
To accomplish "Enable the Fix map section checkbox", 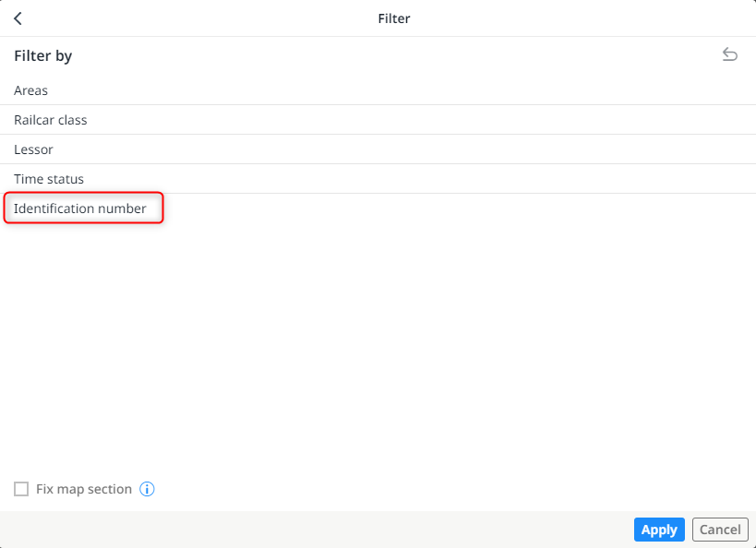I will point(21,489).
